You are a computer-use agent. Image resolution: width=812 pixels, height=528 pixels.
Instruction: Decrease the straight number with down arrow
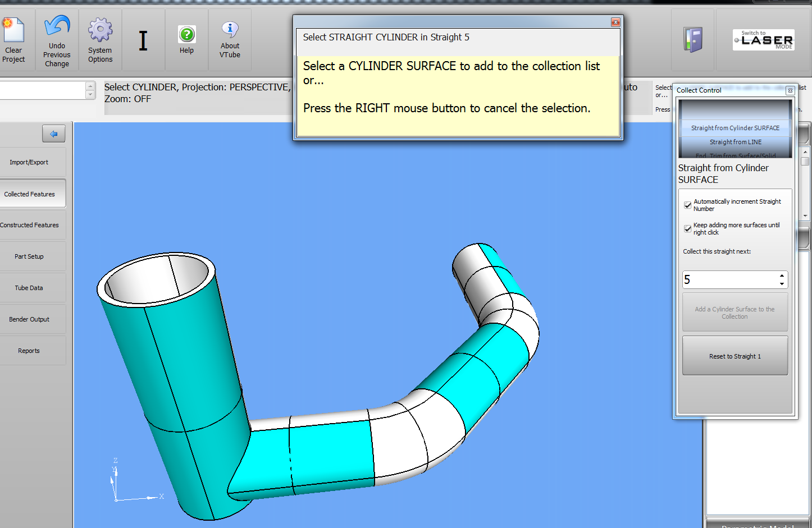tap(782, 284)
